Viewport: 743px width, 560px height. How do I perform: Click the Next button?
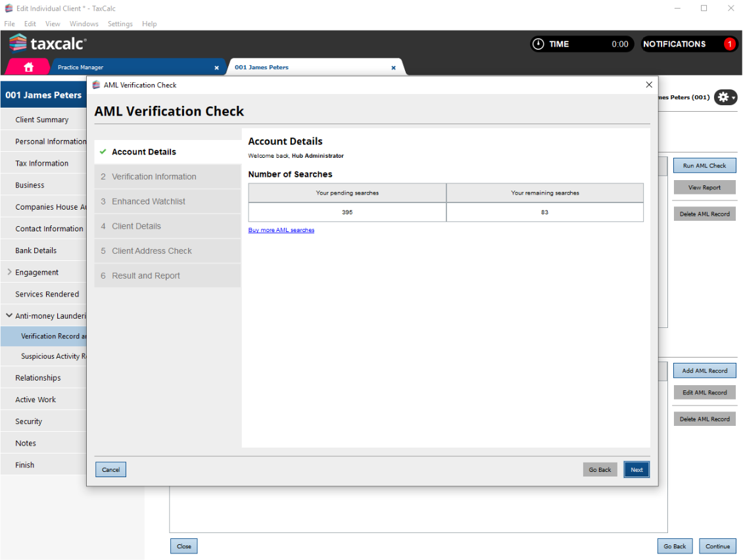tap(636, 469)
